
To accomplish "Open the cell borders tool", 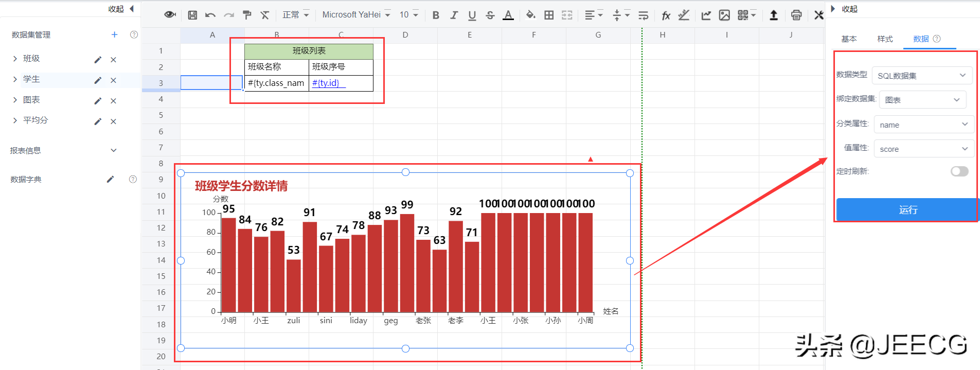I will tap(549, 15).
